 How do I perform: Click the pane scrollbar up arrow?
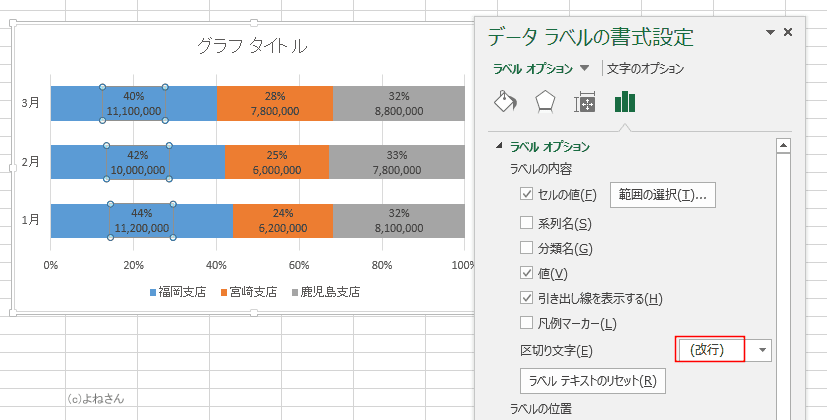[783, 146]
